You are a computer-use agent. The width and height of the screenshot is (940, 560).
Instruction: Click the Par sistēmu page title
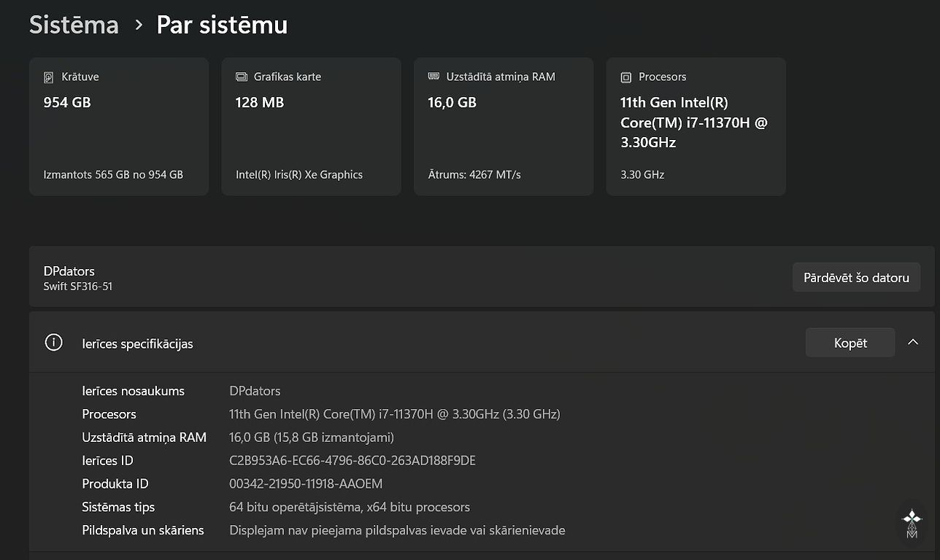222,25
